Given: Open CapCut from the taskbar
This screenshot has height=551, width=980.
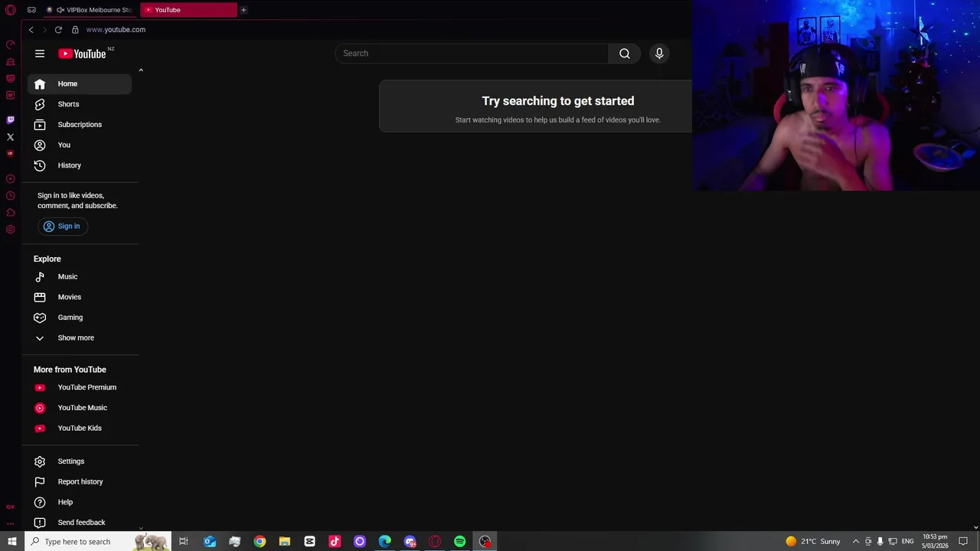Looking at the screenshot, I should coord(309,542).
